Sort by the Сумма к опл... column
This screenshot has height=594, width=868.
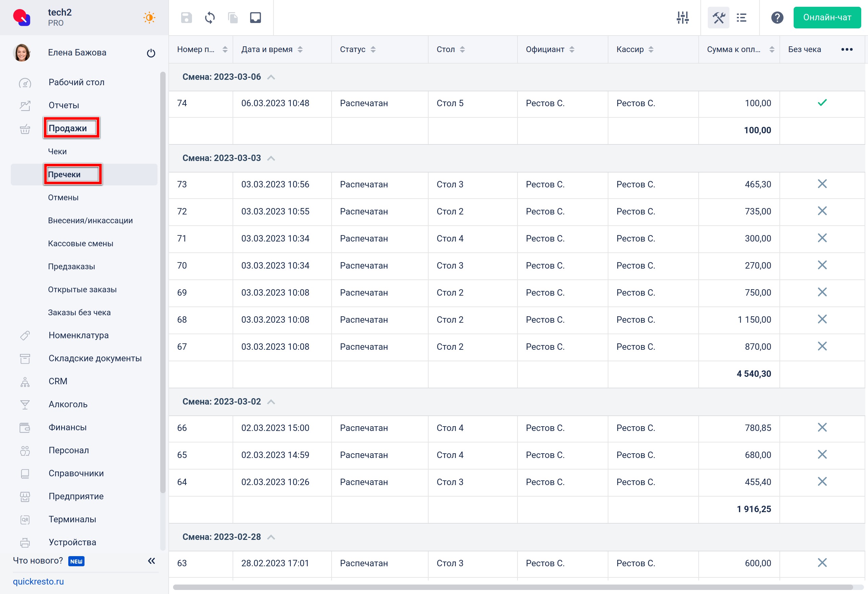pyautogui.click(x=772, y=49)
